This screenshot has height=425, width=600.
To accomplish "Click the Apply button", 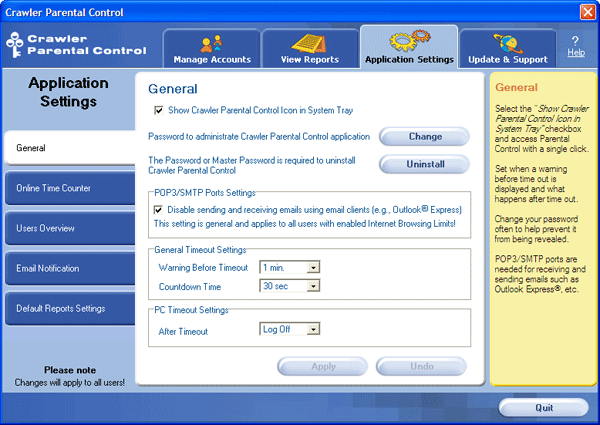I will (x=323, y=366).
